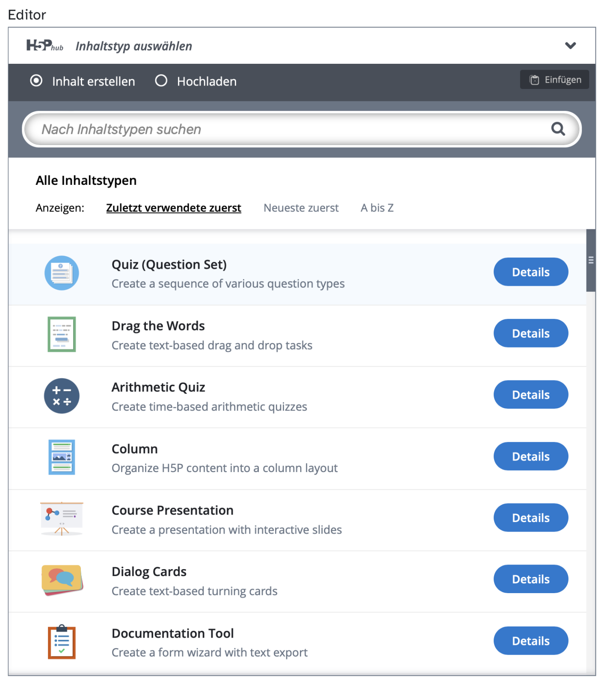Select the Hochladen radio button
The image size is (616, 689).
[161, 81]
